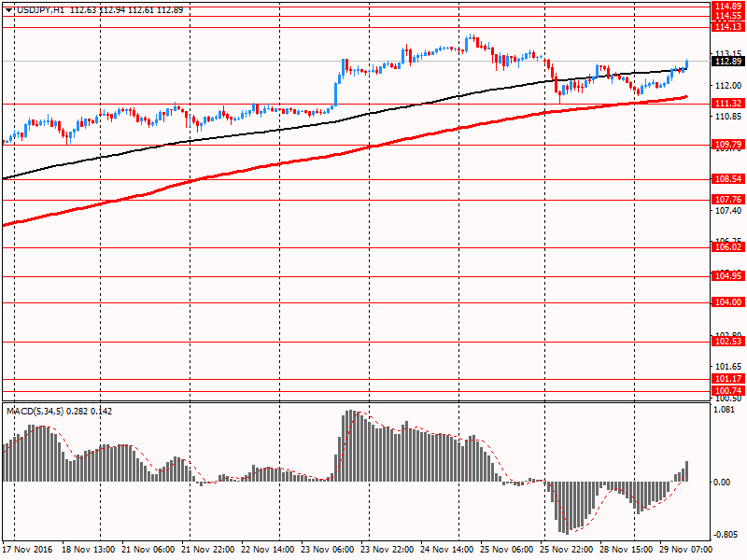Click the 24 Nov 14:00 time label
The width and height of the screenshot is (747, 560).
pyautogui.click(x=447, y=550)
